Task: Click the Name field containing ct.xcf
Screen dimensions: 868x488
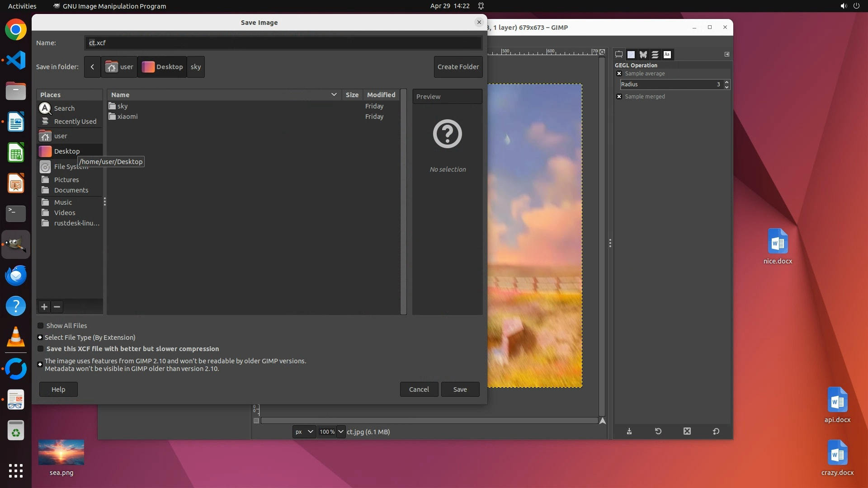Action: point(283,43)
